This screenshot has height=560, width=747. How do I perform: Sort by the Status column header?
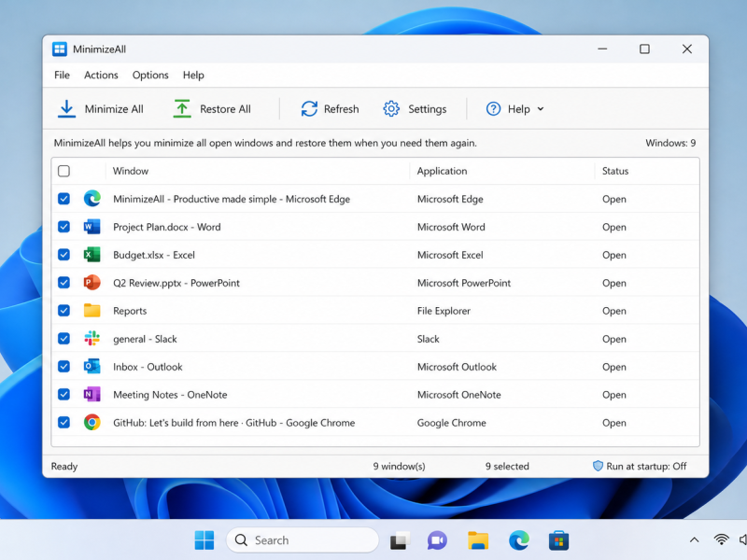pyautogui.click(x=615, y=171)
